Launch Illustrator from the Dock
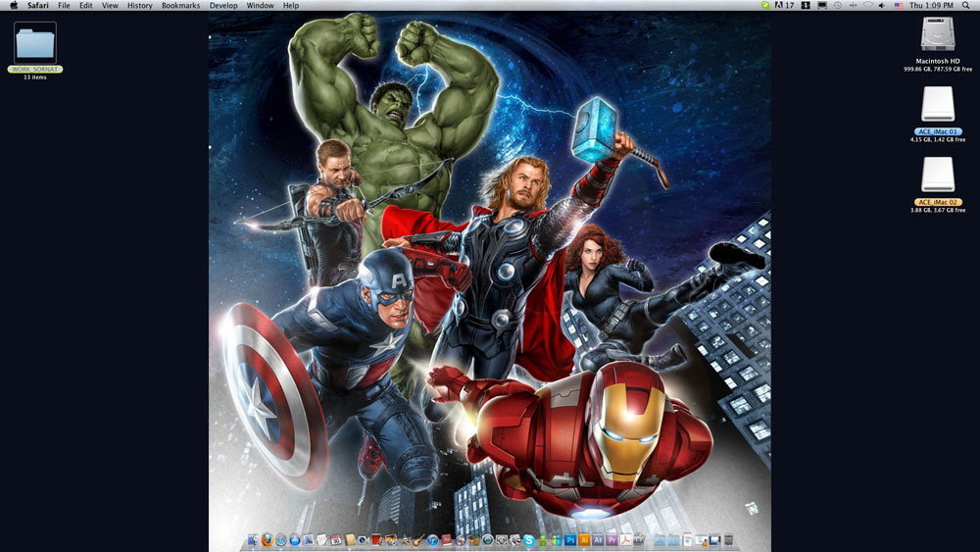 pos(584,539)
